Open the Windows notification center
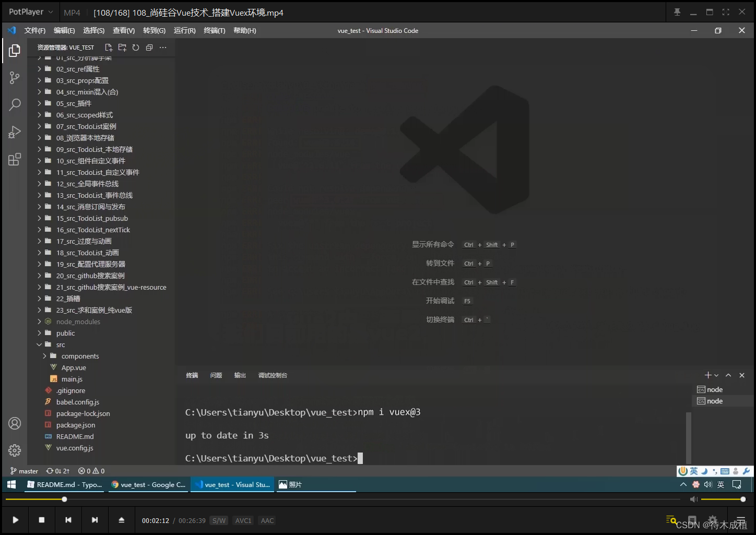756x535 pixels. click(x=737, y=484)
